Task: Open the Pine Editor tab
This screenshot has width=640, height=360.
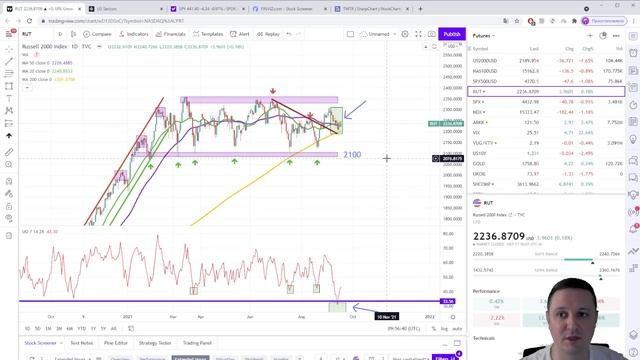Action: click(x=116, y=343)
